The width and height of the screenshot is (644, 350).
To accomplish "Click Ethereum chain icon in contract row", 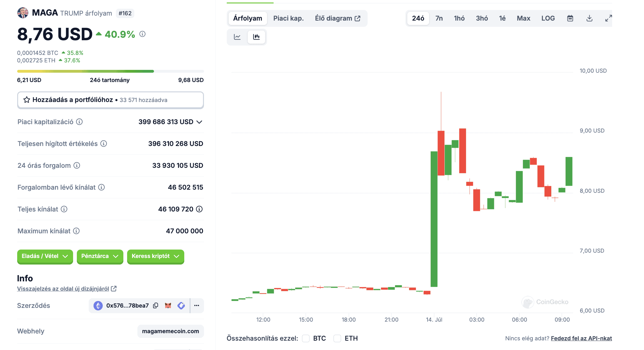I will 98,305.
